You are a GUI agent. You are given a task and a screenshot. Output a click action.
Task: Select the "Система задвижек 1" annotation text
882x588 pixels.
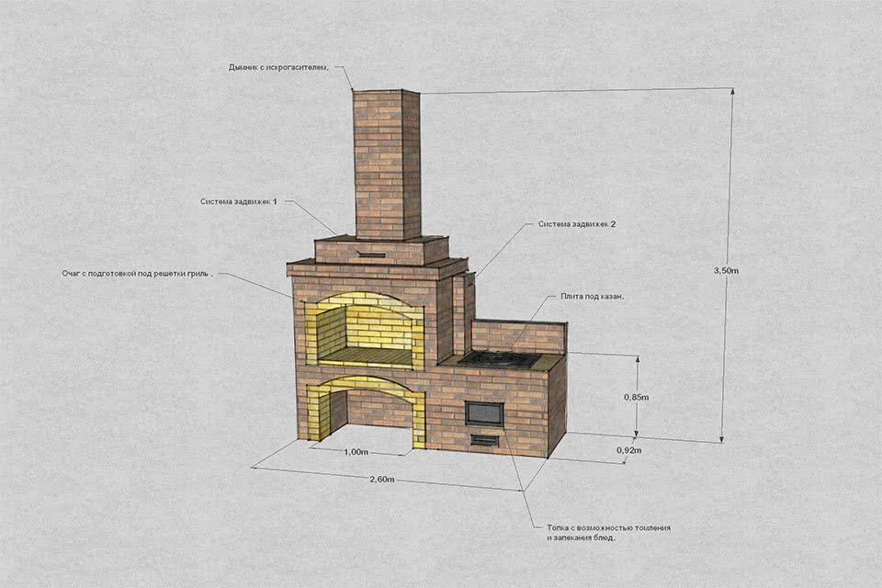[238, 201]
